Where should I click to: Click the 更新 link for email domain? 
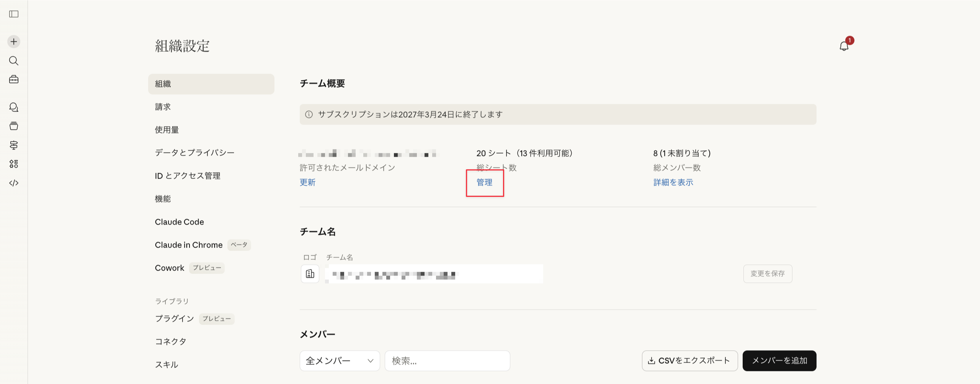(307, 182)
